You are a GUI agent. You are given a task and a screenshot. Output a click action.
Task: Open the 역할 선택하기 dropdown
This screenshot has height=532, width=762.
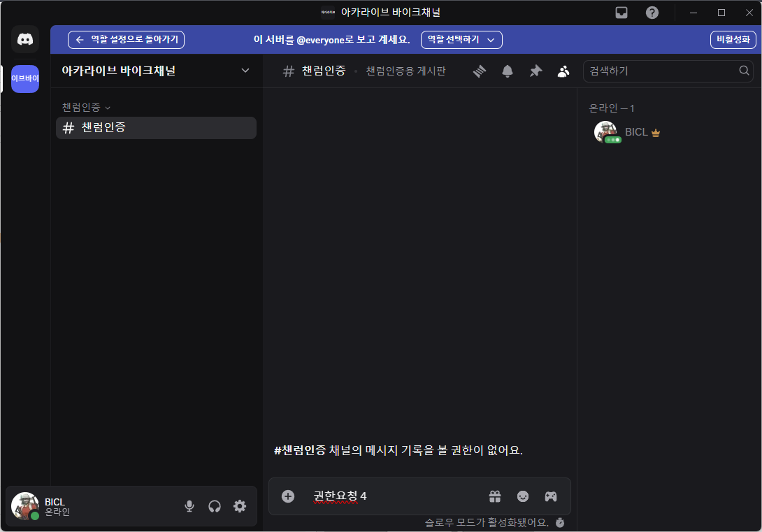point(461,40)
